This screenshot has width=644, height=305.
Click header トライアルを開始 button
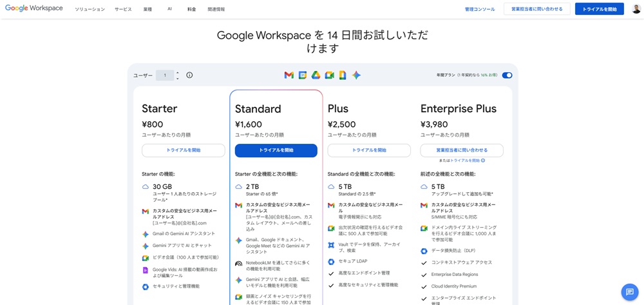(599, 8)
